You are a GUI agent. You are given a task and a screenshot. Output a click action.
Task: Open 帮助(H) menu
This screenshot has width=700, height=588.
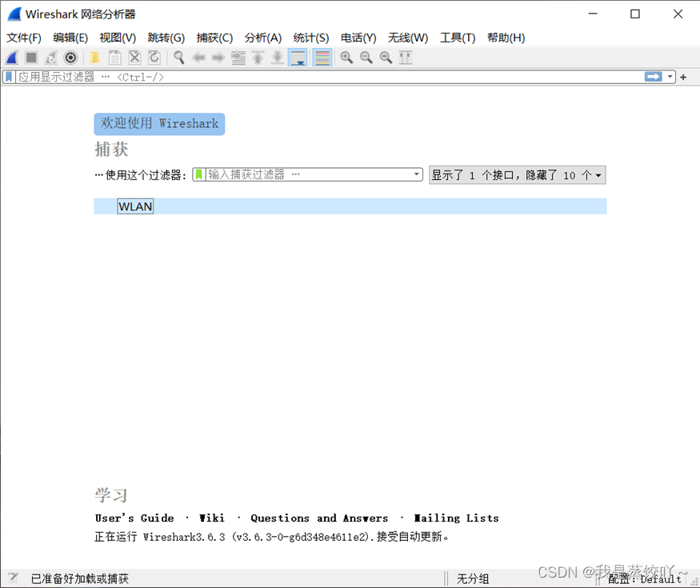[506, 38]
